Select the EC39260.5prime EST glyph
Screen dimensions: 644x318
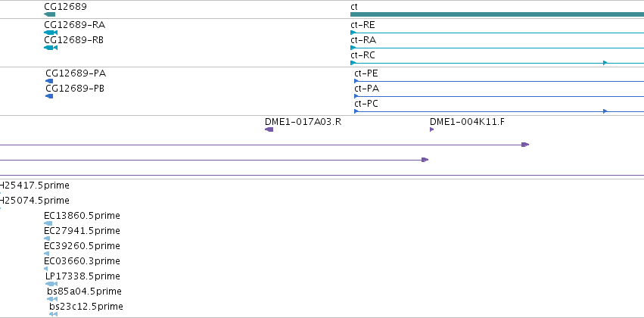pos(46,254)
